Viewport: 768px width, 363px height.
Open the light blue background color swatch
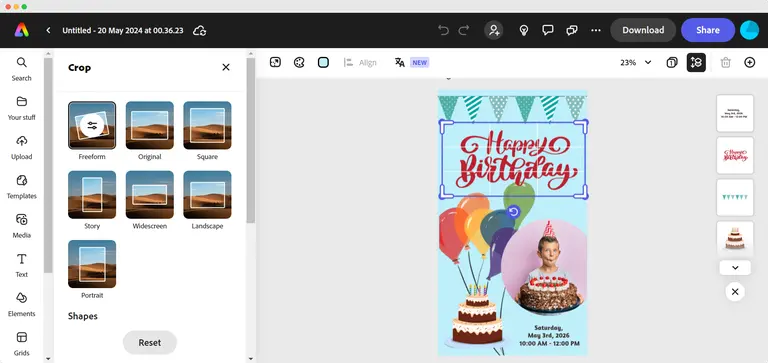click(323, 62)
